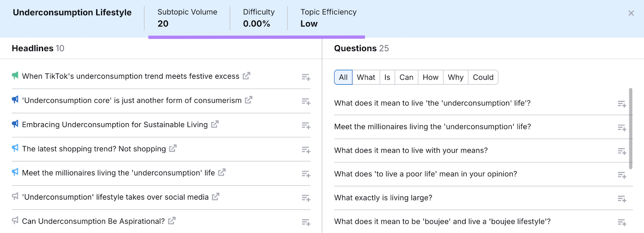Open headline 'Can Underconsumption Be Aspirational?'
Screen dimensions: 644x233
[x=93, y=221]
